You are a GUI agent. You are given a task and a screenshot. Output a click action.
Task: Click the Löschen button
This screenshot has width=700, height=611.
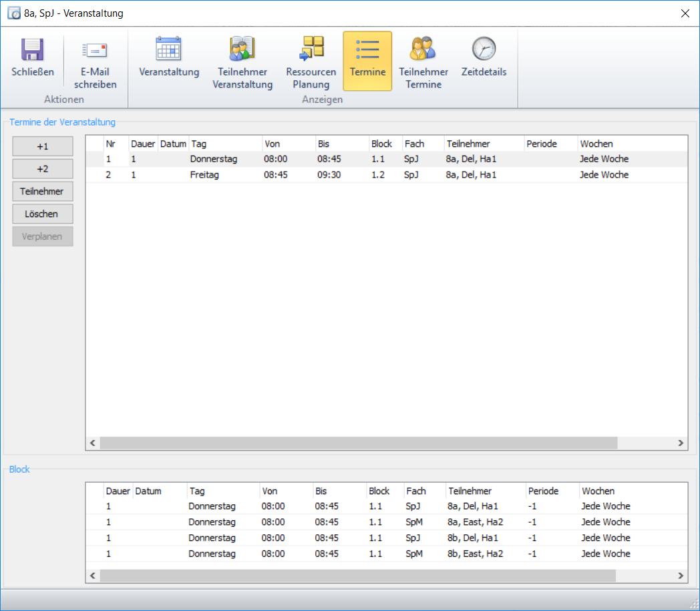point(42,214)
